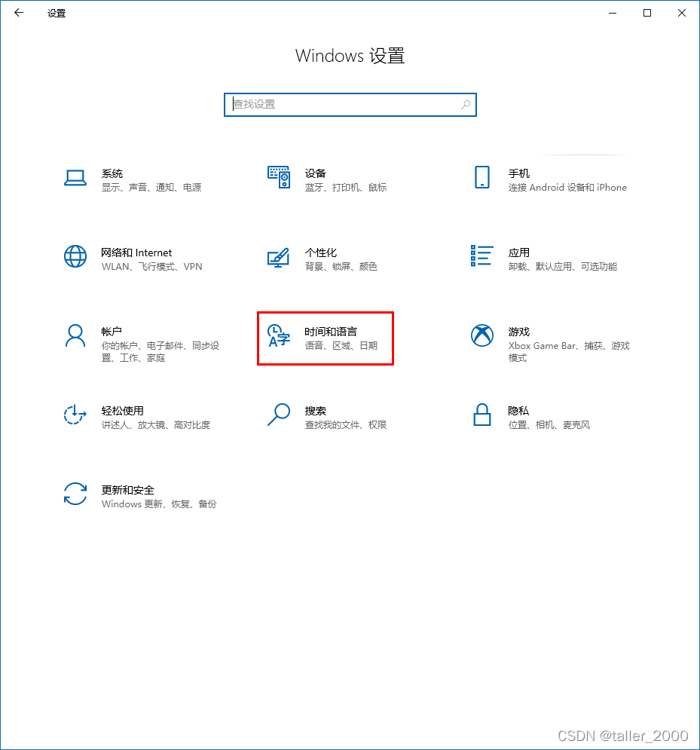Open the Network globe icon
This screenshot has height=750, width=700.
pyautogui.click(x=75, y=256)
